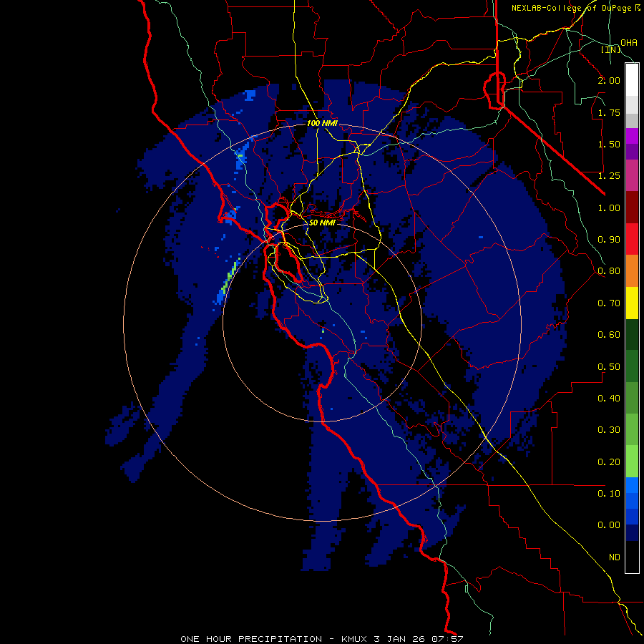Select the 0.50 legend value
Screen dimensions: 644x644
pyautogui.click(x=609, y=367)
